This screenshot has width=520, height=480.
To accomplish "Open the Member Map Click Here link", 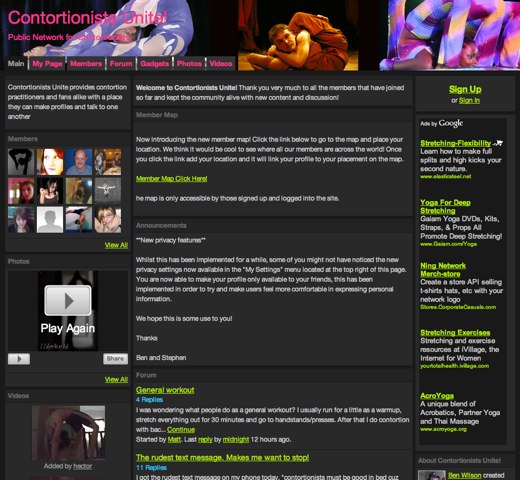I will point(171,179).
